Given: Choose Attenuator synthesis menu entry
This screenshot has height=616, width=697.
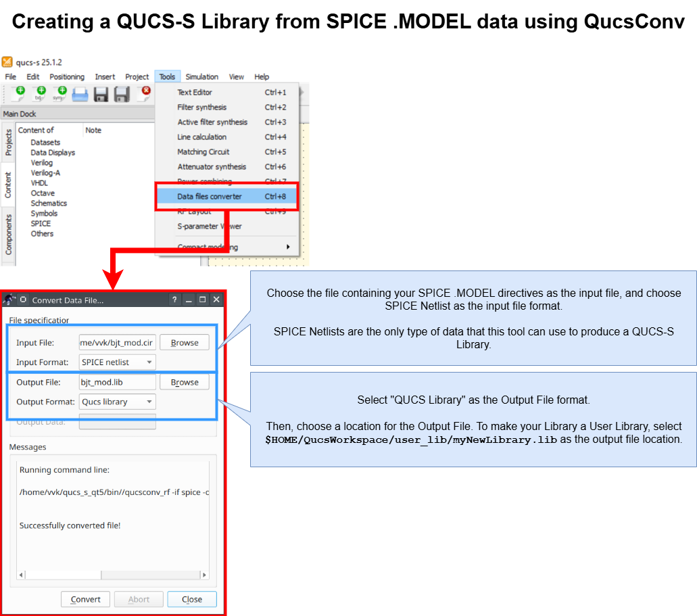Looking at the screenshot, I should (227, 167).
